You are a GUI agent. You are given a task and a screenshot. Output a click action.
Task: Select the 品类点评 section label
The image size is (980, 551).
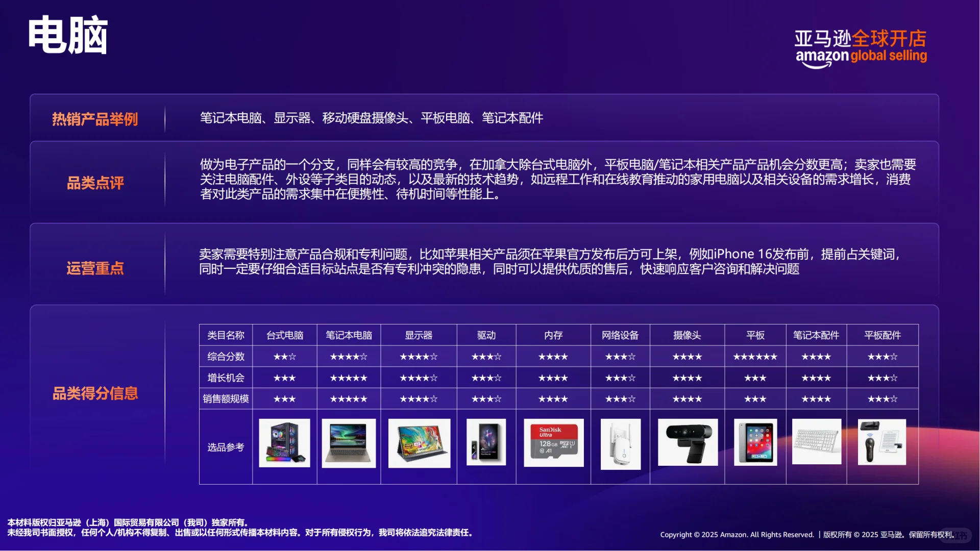[x=95, y=184]
